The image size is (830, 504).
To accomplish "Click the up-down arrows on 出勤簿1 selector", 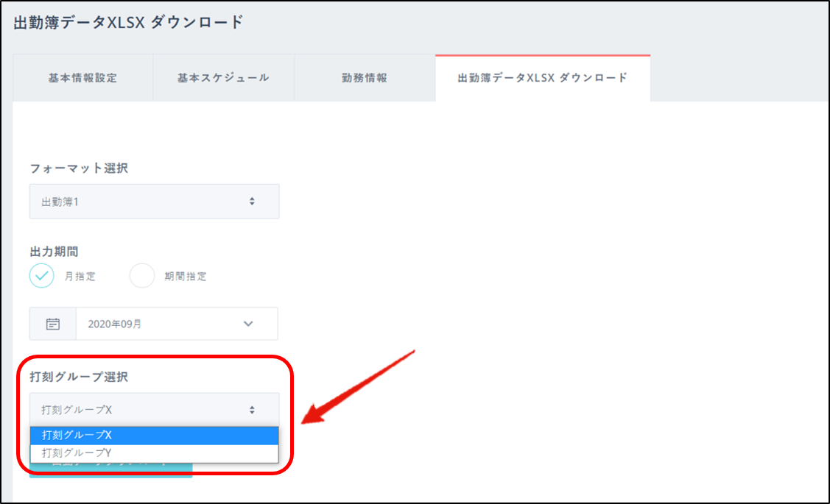I will click(x=252, y=201).
